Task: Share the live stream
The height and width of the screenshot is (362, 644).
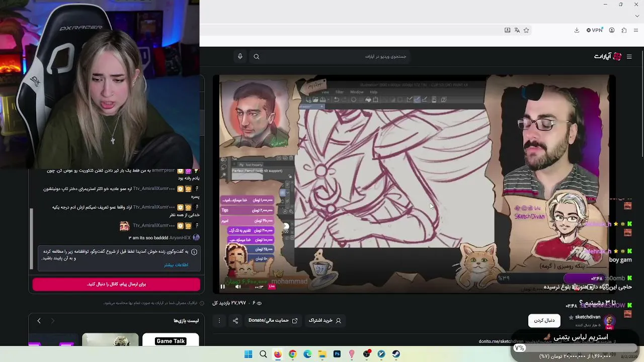Action: tap(235, 320)
